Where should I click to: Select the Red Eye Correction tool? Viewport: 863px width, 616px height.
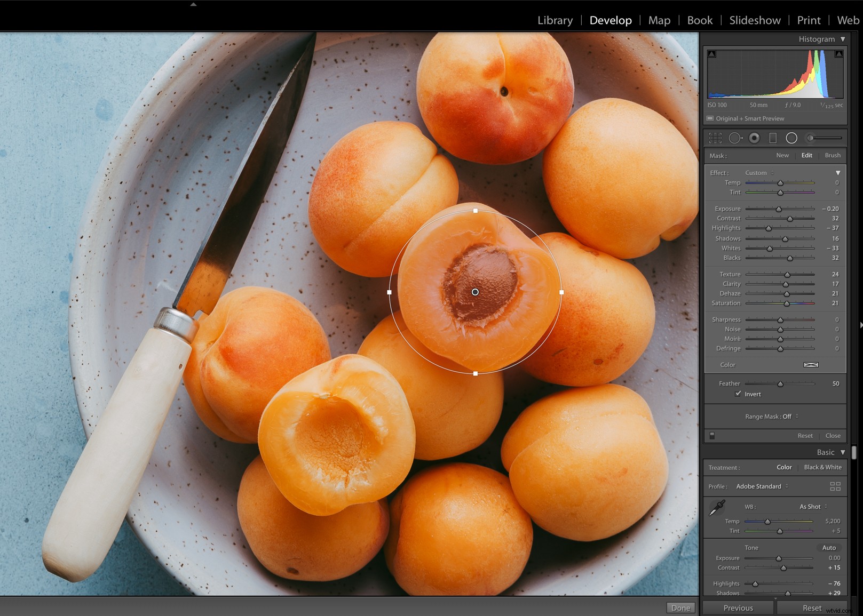point(755,138)
